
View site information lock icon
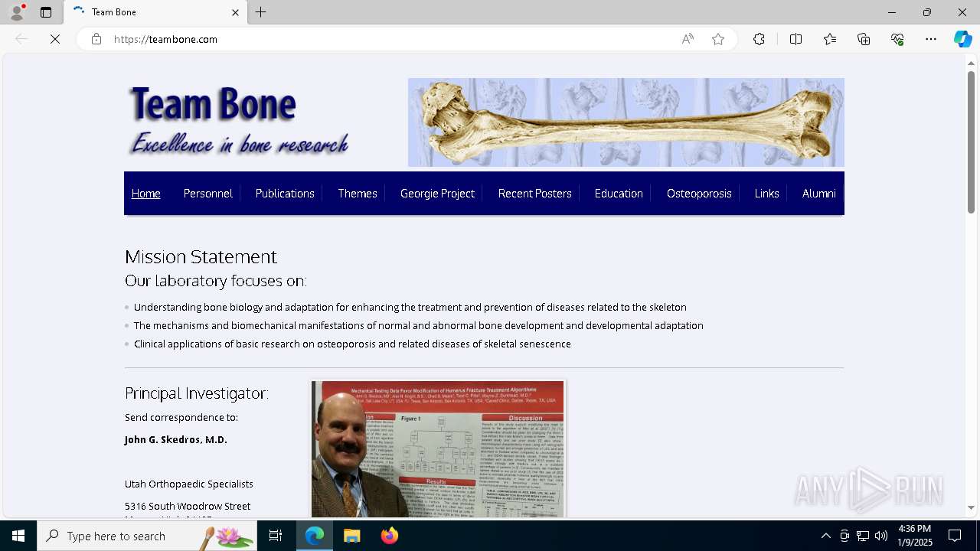tap(96, 39)
